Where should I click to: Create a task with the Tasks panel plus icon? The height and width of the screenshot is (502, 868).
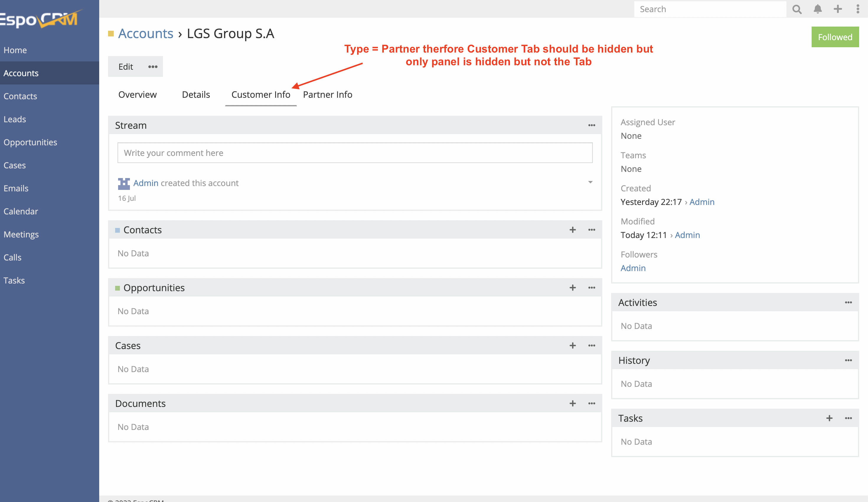tap(829, 418)
